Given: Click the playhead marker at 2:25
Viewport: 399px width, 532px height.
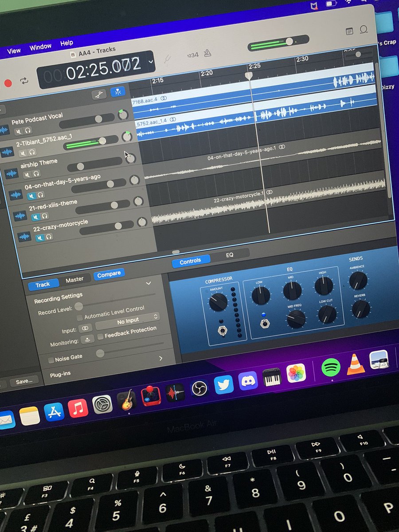Looking at the screenshot, I should pos(249,75).
